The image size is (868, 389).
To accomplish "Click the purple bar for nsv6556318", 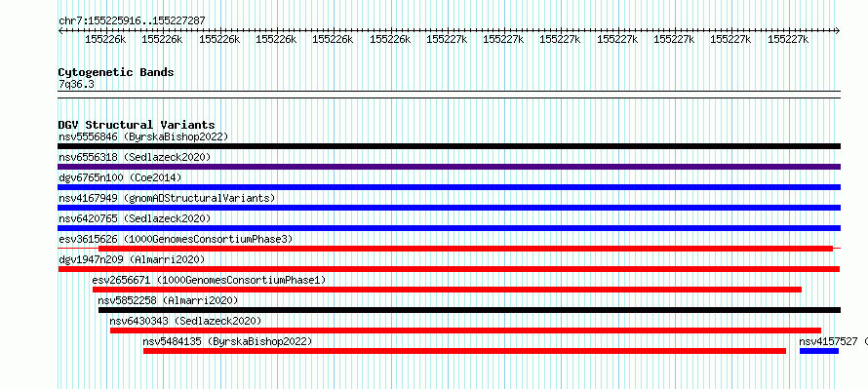I will click(x=449, y=167).
